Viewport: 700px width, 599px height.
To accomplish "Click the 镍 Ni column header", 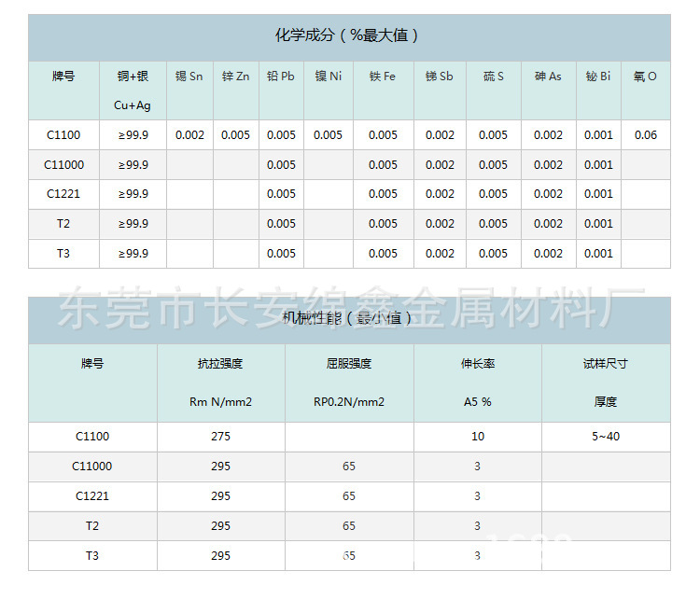I will point(328,77).
